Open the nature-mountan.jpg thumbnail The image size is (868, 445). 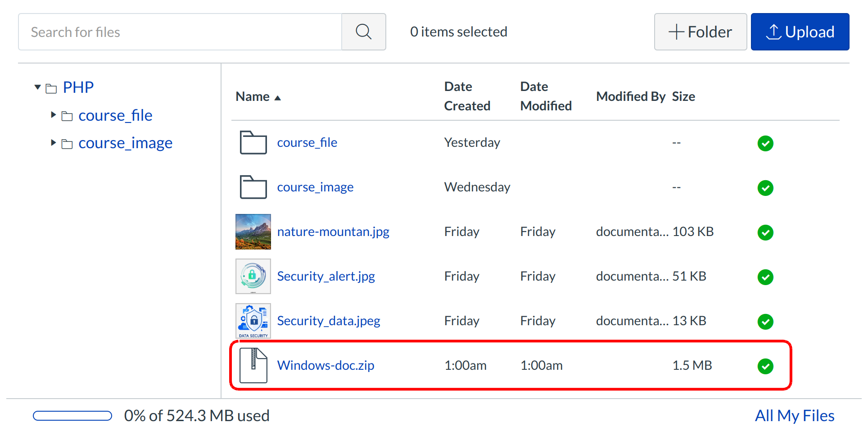tap(253, 232)
